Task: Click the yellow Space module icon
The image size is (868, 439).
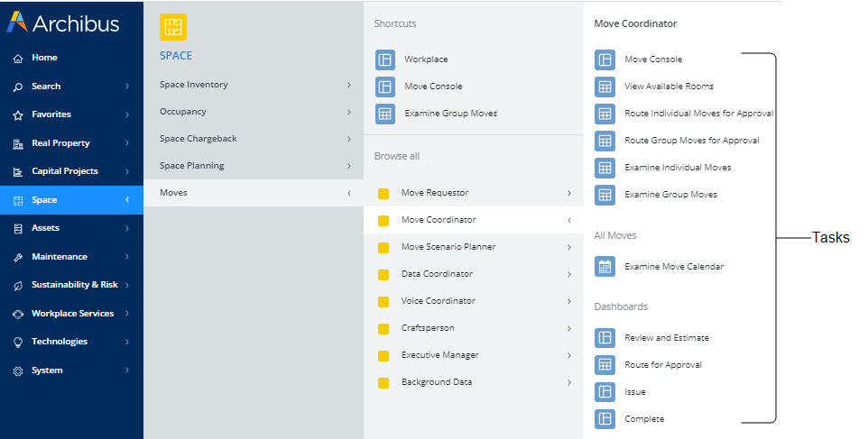Action: click(x=173, y=27)
